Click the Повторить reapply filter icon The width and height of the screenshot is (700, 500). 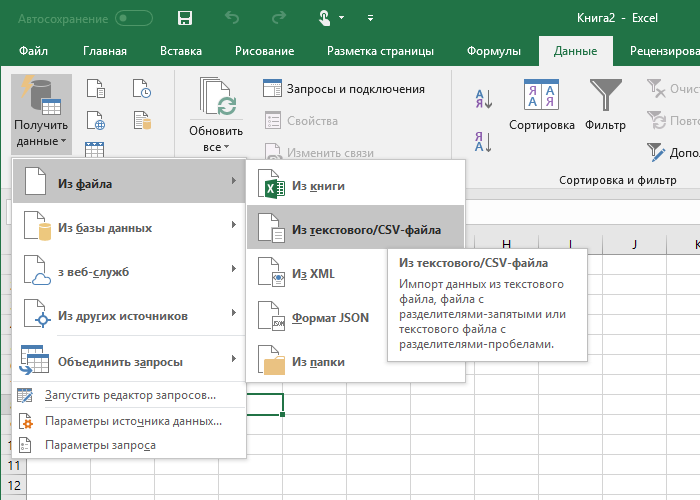(656, 121)
